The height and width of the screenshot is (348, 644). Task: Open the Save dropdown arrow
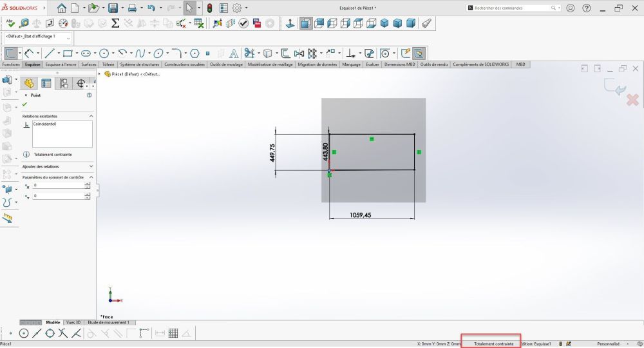[x=122, y=8]
